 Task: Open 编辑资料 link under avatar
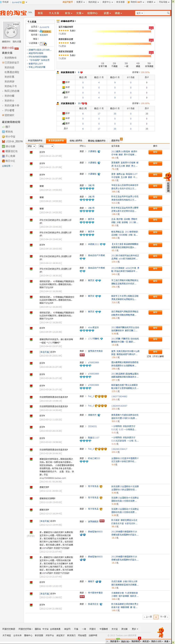point(6,42)
